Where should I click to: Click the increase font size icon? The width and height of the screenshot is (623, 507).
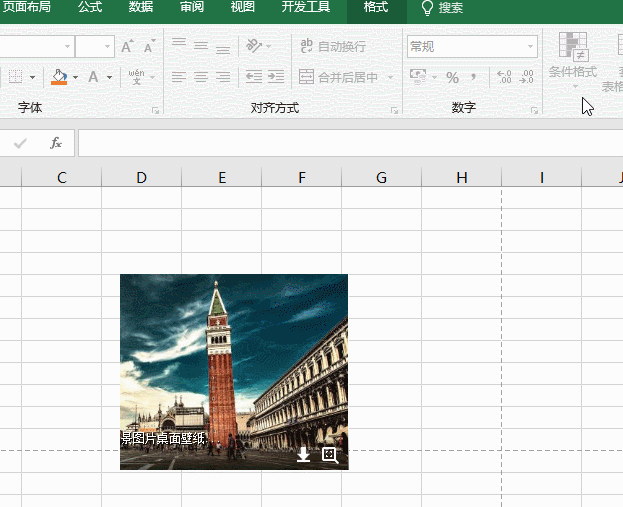(127, 47)
